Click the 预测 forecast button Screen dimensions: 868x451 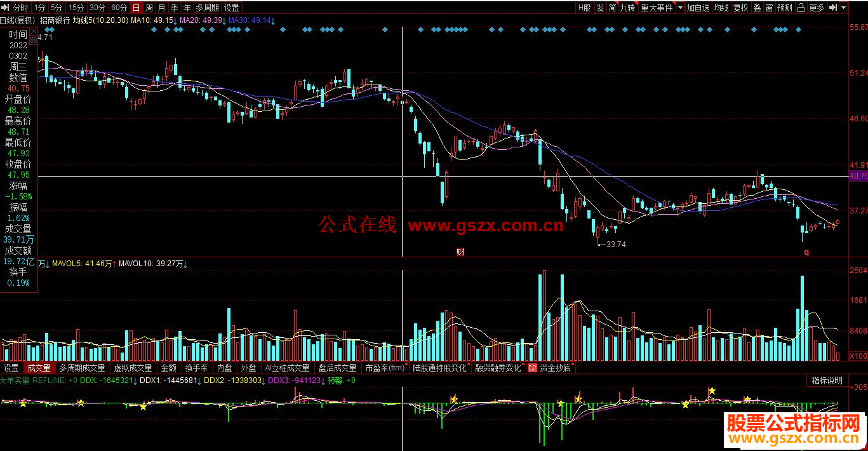pos(785,8)
